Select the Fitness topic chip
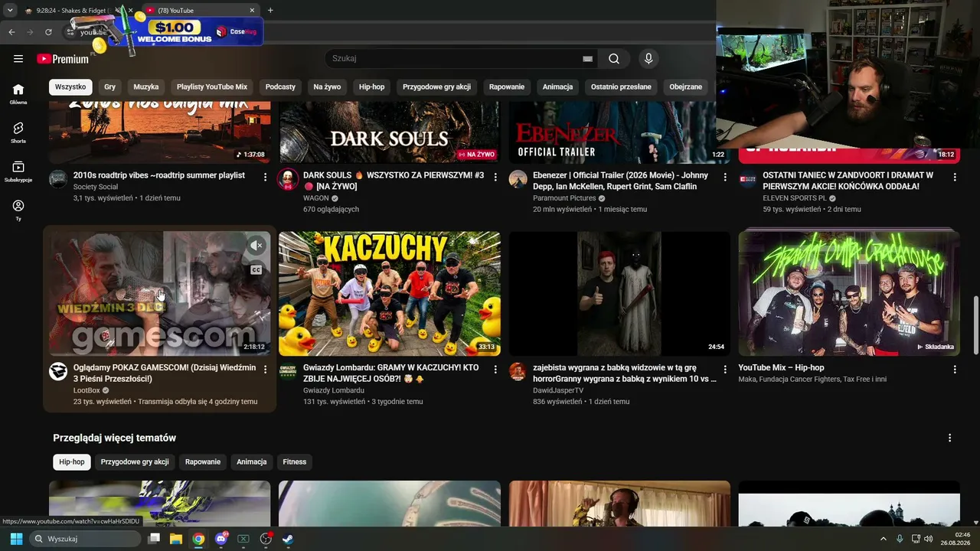Image resolution: width=980 pixels, height=551 pixels. pyautogui.click(x=295, y=462)
